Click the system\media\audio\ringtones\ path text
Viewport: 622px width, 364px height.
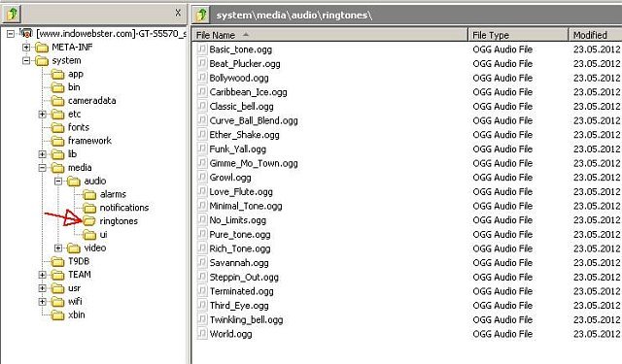(x=294, y=16)
